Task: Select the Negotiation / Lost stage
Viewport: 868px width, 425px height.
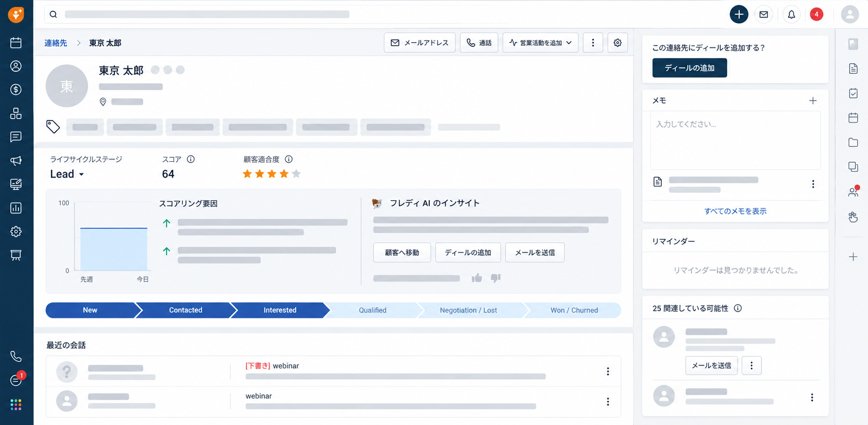Action: 468,310
